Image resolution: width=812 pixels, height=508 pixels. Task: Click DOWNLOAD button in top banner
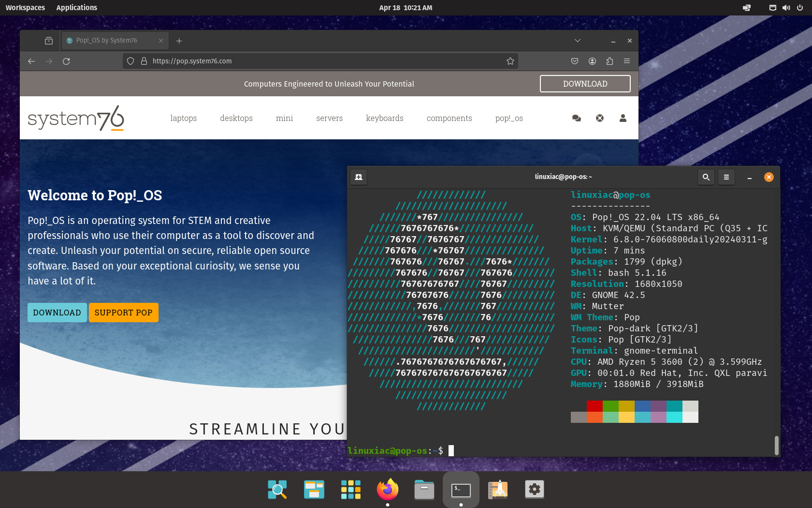585,84
